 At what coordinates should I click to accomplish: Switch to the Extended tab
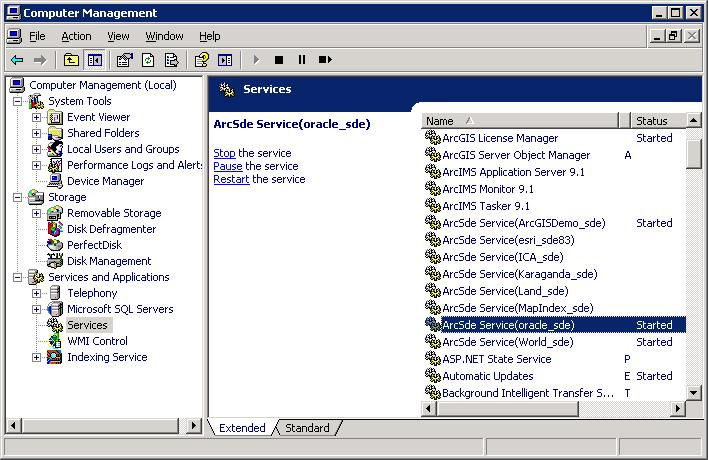(x=242, y=427)
